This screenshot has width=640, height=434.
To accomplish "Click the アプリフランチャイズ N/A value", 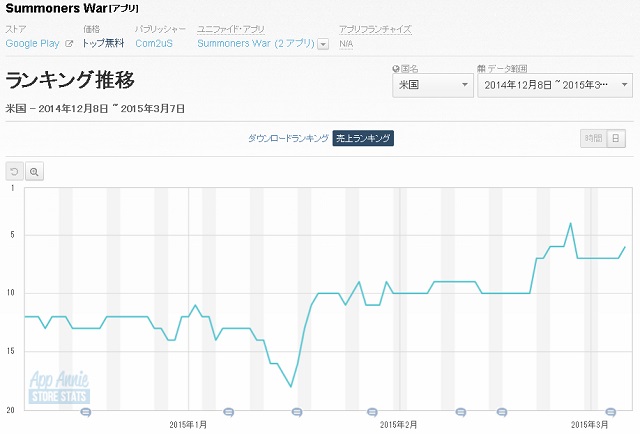I will point(346,44).
